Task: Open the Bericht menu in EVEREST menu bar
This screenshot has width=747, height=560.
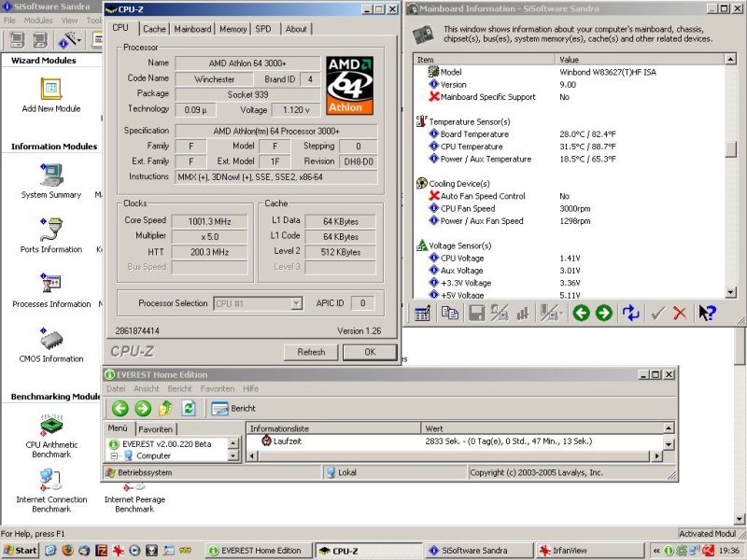Action: 179,388
